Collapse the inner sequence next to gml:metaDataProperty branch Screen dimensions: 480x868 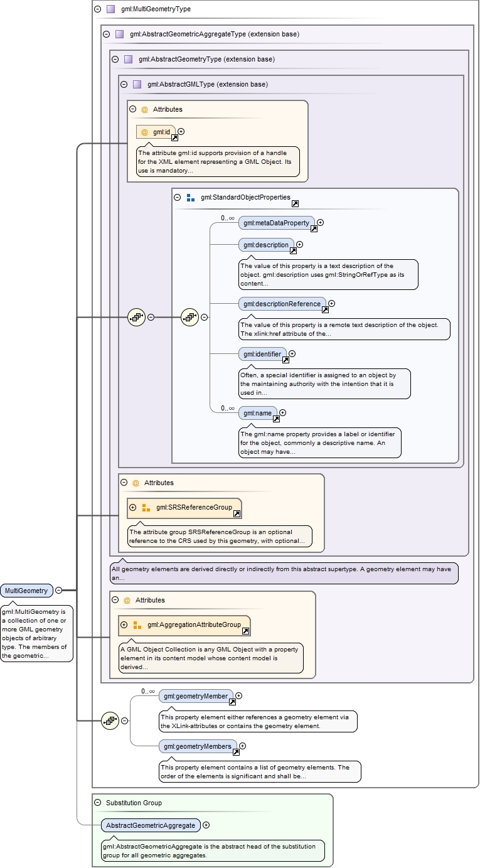tap(204, 317)
